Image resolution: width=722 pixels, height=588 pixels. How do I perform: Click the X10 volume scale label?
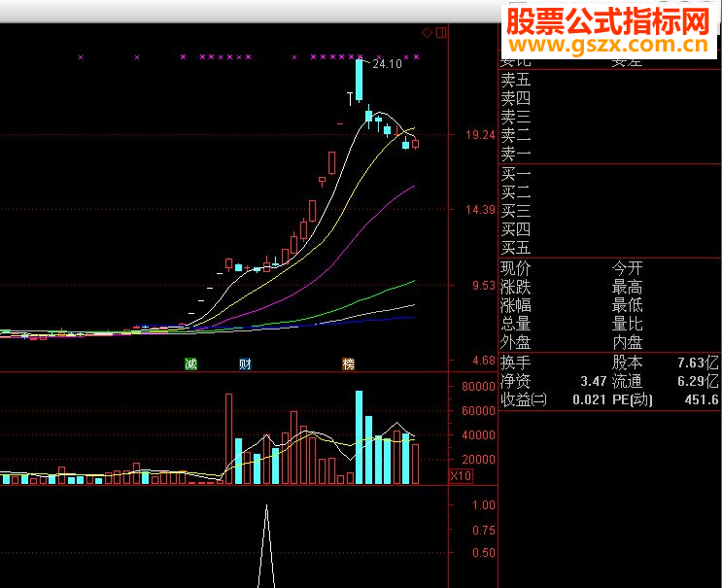(461, 475)
